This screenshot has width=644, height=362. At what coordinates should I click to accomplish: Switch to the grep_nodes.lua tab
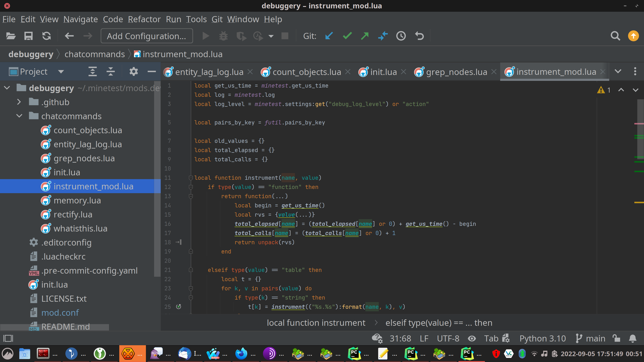[x=456, y=72]
